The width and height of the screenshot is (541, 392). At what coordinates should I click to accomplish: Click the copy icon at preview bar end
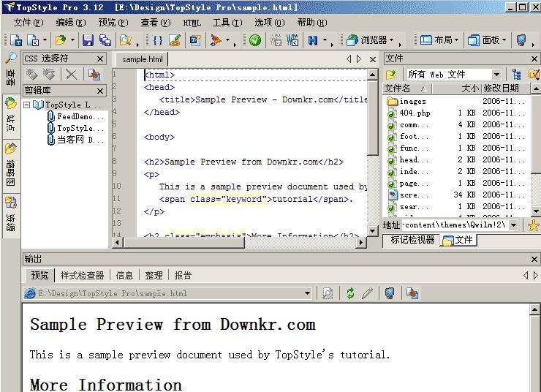(x=412, y=293)
